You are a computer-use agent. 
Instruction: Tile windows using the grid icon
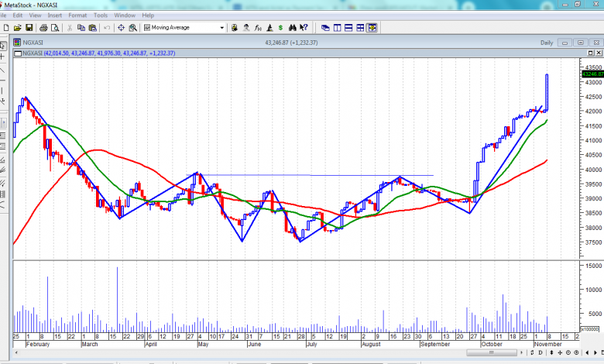(360, 28)
